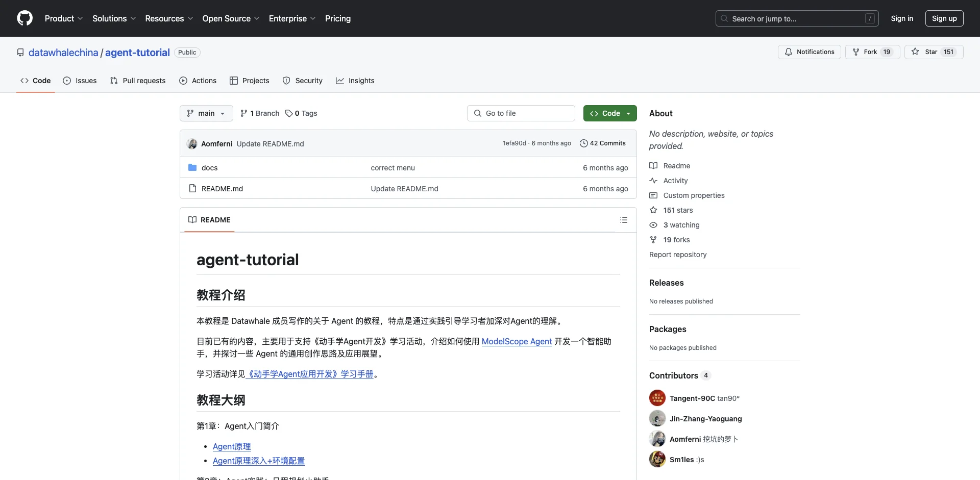Viewport: 980px width, 480px height.
Task: Fork the repository
Action: click(872, 52)
